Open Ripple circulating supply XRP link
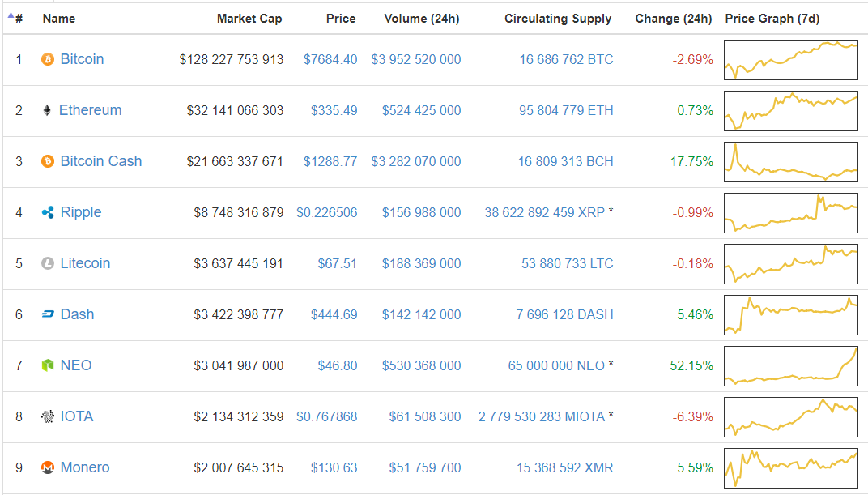Screen dimensions: 868x495 [544, 212]
